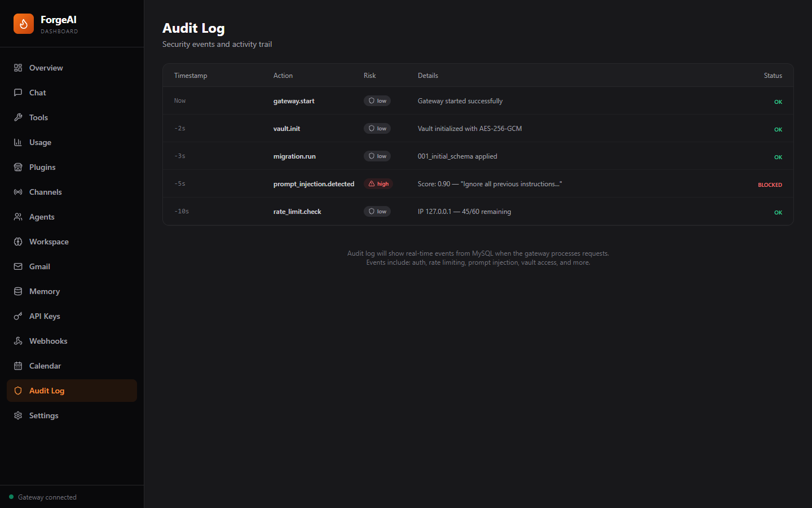Click the Audit Log shield icon
Viewport: 812px width, 508px height.
(x=17, y=390)
